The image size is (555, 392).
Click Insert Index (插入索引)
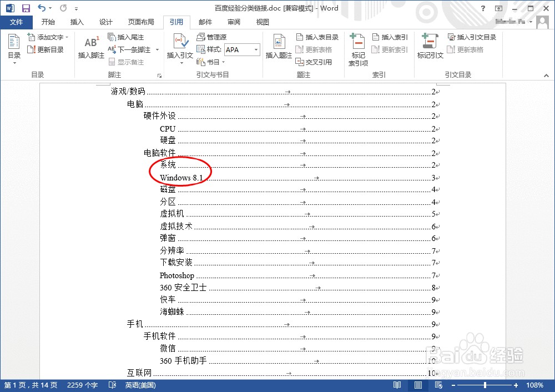pyautogui.click(x=390, y=37)
